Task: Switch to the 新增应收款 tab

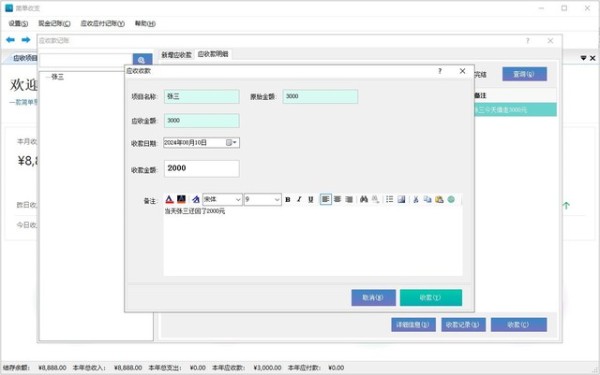Action: click(x=176, y=55)
